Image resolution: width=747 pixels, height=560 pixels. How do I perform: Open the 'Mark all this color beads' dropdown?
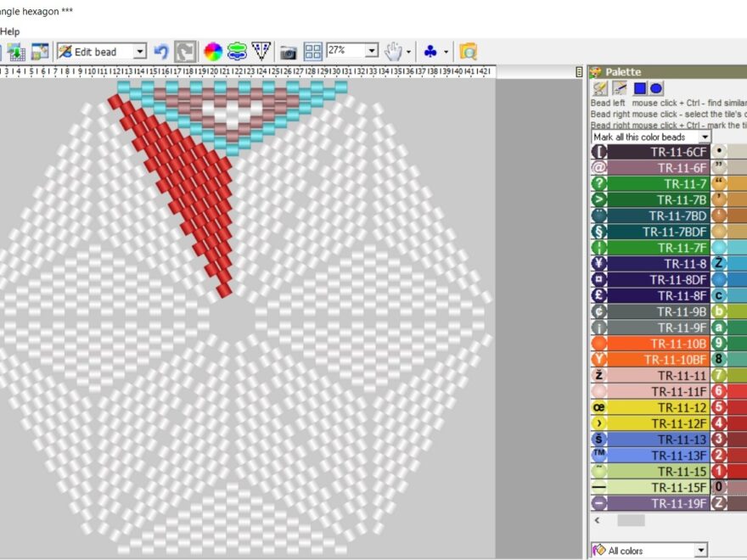click(x=705, y=137)
